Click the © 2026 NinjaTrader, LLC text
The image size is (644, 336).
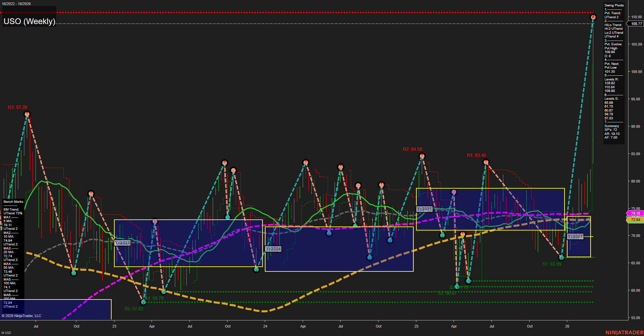22,315
